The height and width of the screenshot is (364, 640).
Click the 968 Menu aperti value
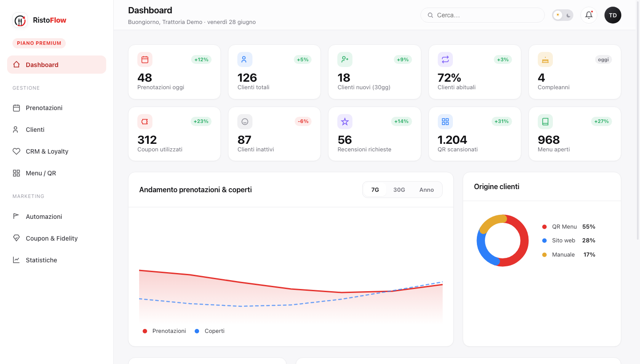pos(549,140)
